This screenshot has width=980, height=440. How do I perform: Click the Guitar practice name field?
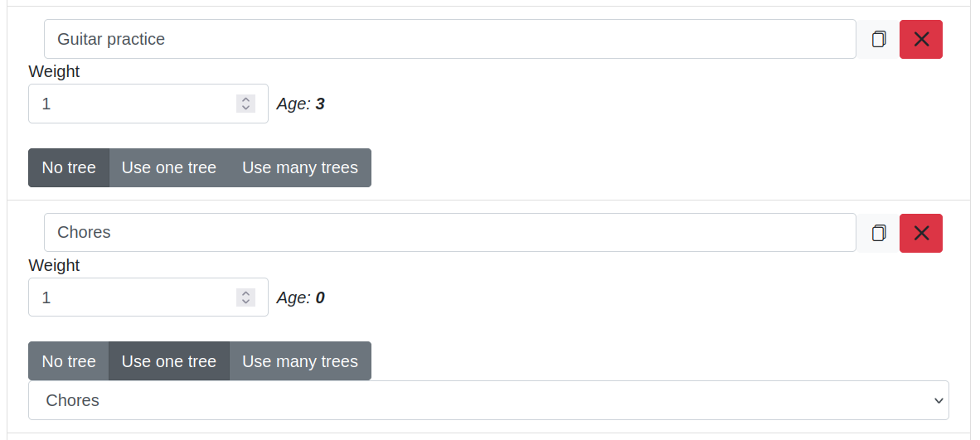coord(449,39)
